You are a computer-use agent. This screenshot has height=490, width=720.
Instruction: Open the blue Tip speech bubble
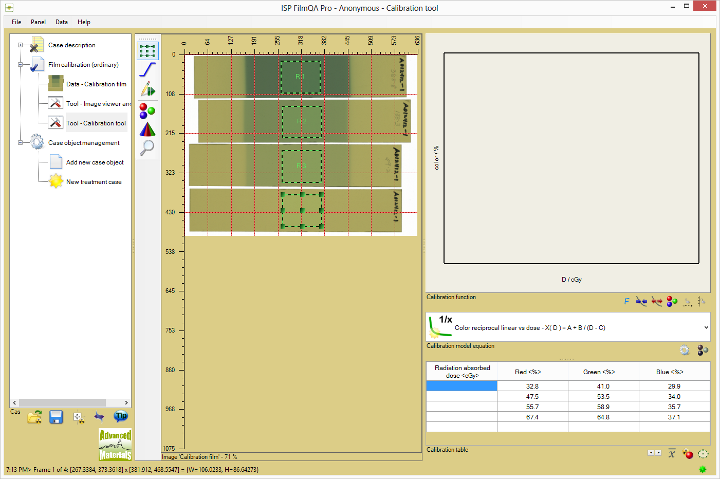tap(121, 416)
